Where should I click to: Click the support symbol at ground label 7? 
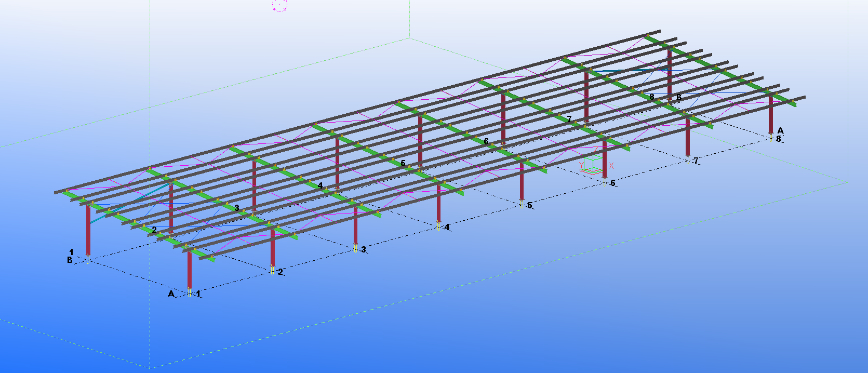click(688, 160)
